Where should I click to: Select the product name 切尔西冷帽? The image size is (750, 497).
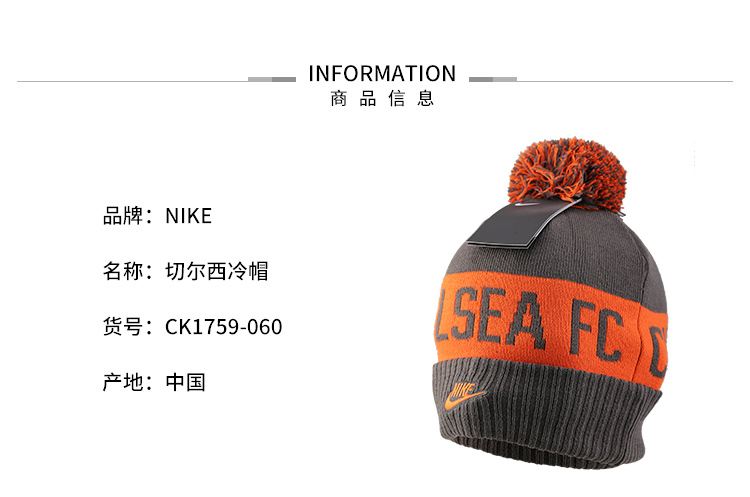pyautogui.click(x=217, y=271)
